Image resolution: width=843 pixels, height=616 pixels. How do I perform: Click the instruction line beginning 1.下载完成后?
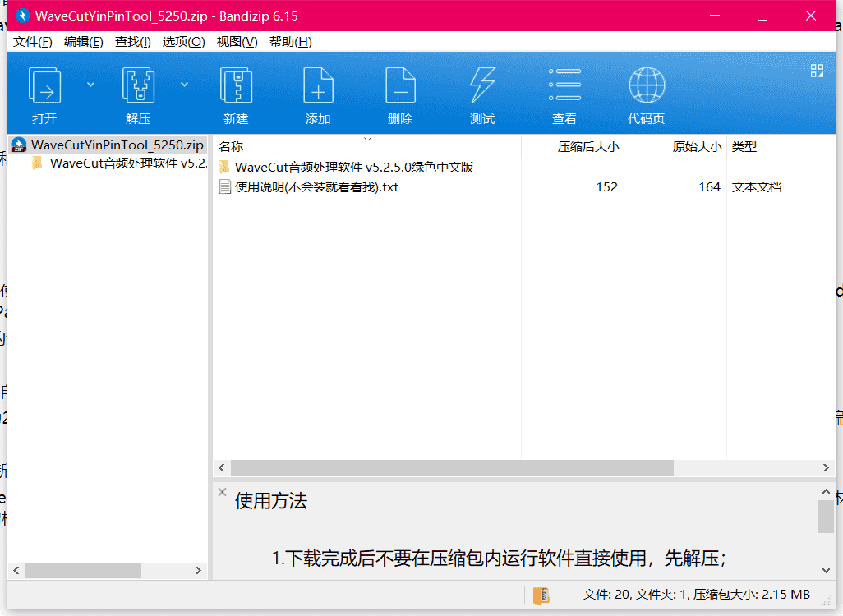click(x=499, y=559)
